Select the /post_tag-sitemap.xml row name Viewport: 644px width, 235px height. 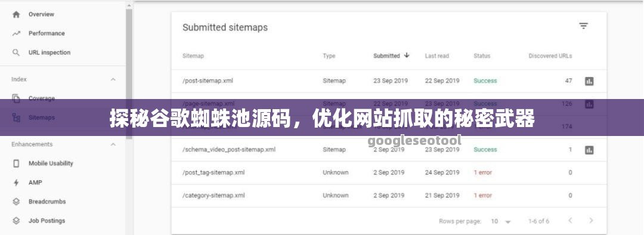tap(213, 172)
